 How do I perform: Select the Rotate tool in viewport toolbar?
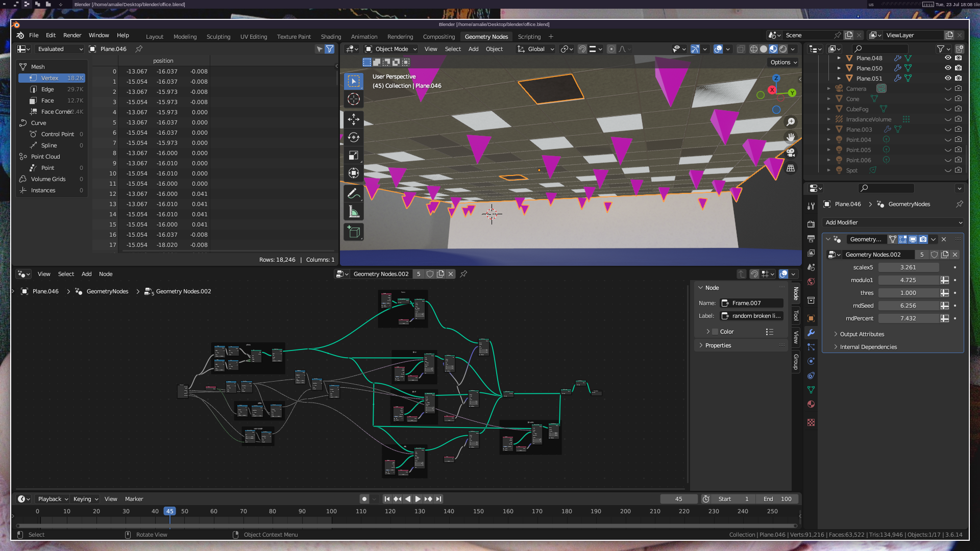click(x=354, y=137)
